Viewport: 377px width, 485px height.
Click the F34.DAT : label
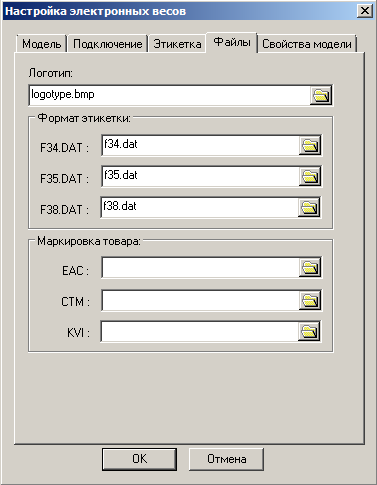65,148
